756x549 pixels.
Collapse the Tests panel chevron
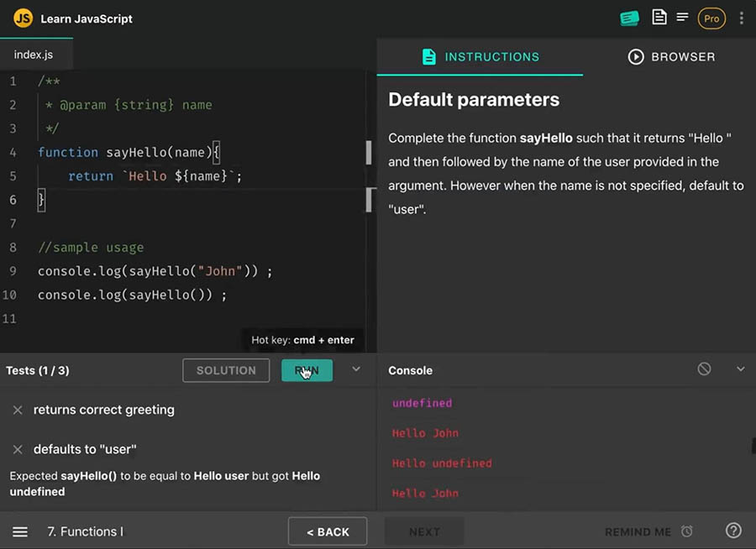coord(356,369)
